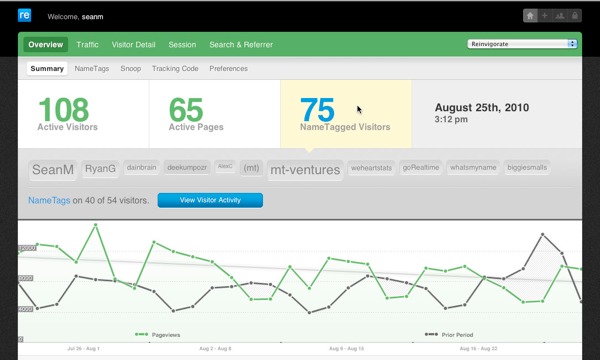Click the 65 Active Pages panel
This screenshot has height=360, width=600.
pyautogui.click(x=215, y=114)
